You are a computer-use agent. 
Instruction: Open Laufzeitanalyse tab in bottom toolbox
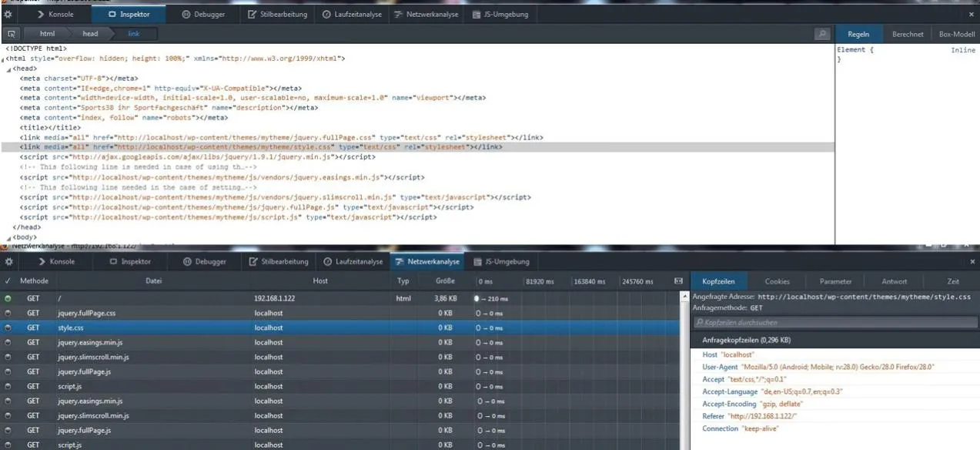click(353, 262)
